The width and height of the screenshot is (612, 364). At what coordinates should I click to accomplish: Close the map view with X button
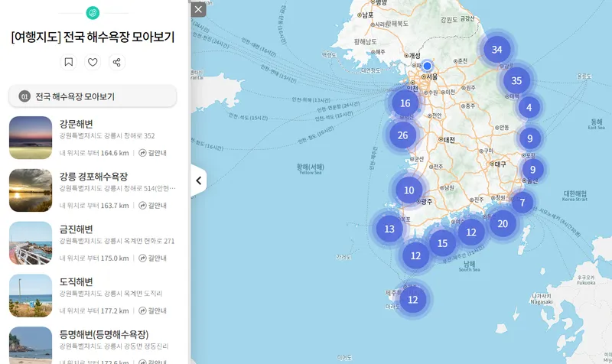(x=198, y=9)
